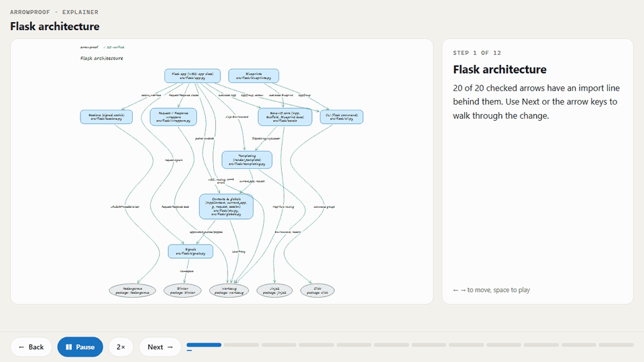Click the 'request signals' edge label

pyautogui.click(x=174, y=160)
